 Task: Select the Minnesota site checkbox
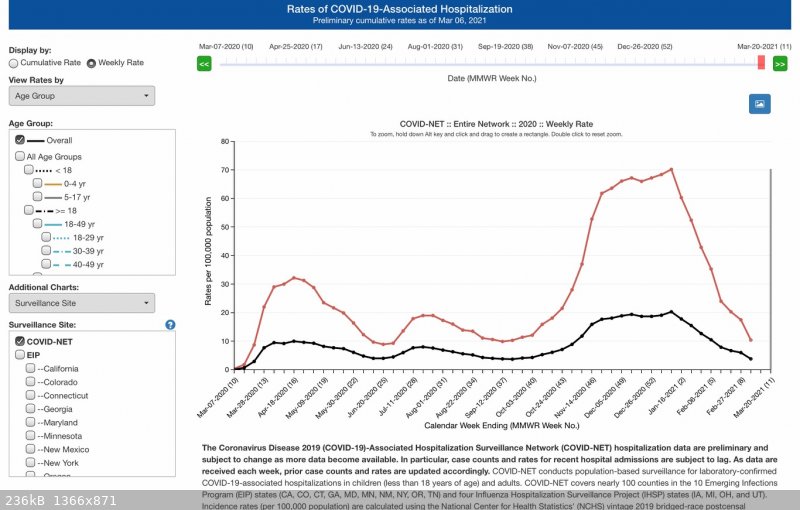coord(30,435)
